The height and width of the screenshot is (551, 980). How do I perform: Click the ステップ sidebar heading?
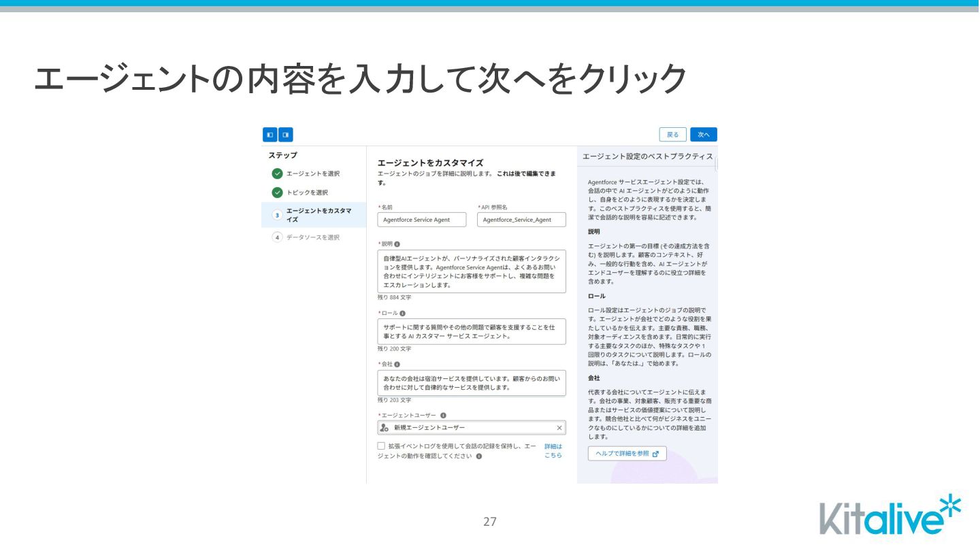[282, 155]
